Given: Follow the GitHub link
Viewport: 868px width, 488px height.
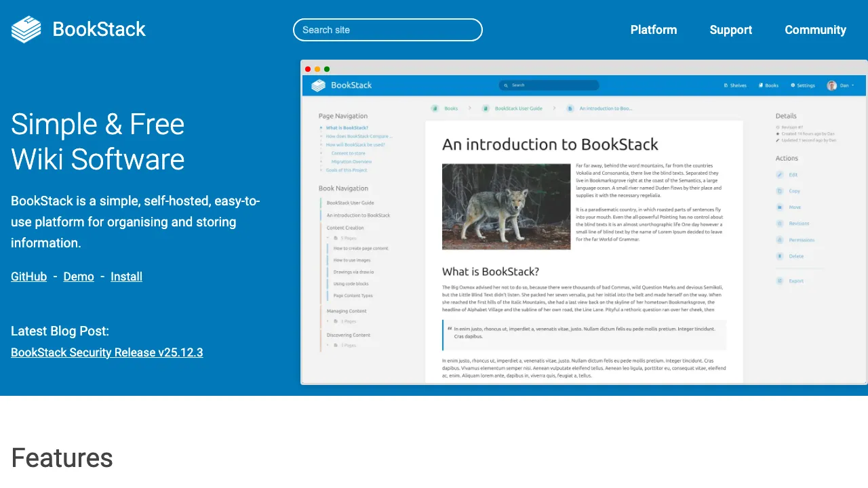Looking at the screenshot, I should (28, 277).
